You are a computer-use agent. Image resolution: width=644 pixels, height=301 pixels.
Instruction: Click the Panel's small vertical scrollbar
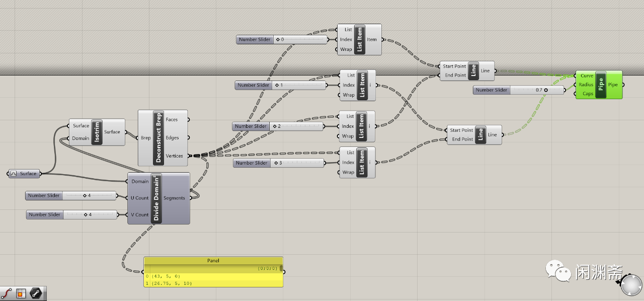(281, 268)
